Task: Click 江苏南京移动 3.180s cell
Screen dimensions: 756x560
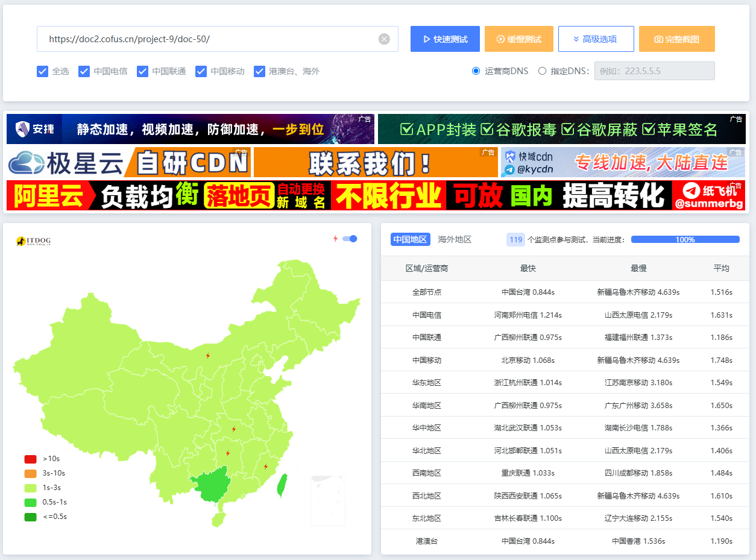Action: coord(638,383)
